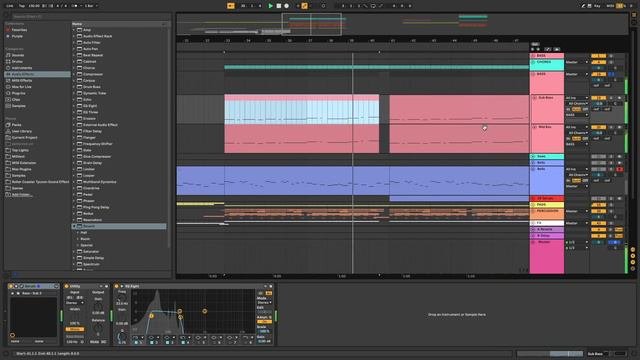Start playback with the Play button
640x360 pixels.
tap(270, 6)
